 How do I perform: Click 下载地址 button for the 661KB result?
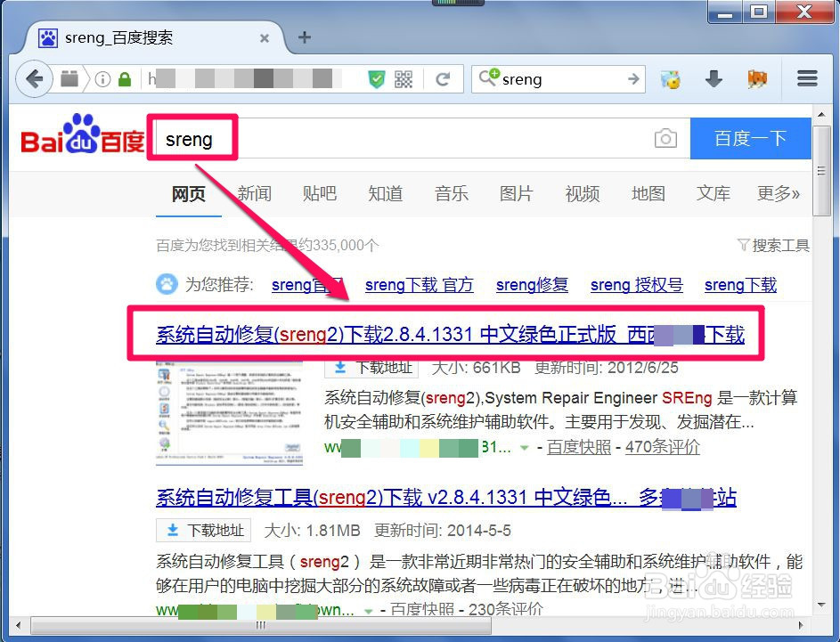371,368
